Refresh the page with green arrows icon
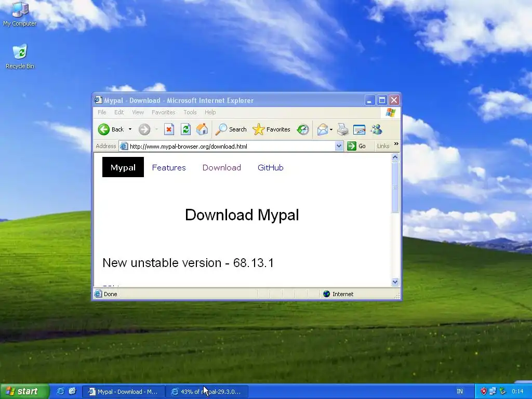The height and width of the screenshot is (399, 532). point(185,129)
